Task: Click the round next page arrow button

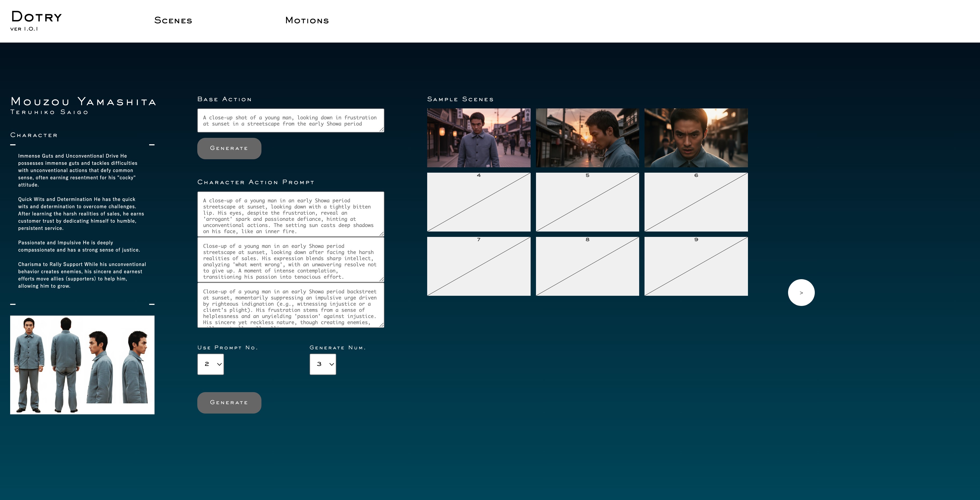Action: point(801,293)
